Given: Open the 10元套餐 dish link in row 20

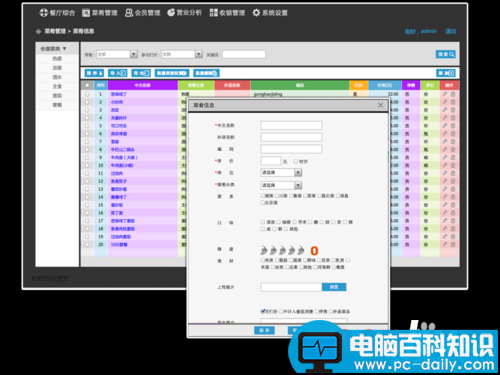Looking at the screenshot, I should coord(119,245).
